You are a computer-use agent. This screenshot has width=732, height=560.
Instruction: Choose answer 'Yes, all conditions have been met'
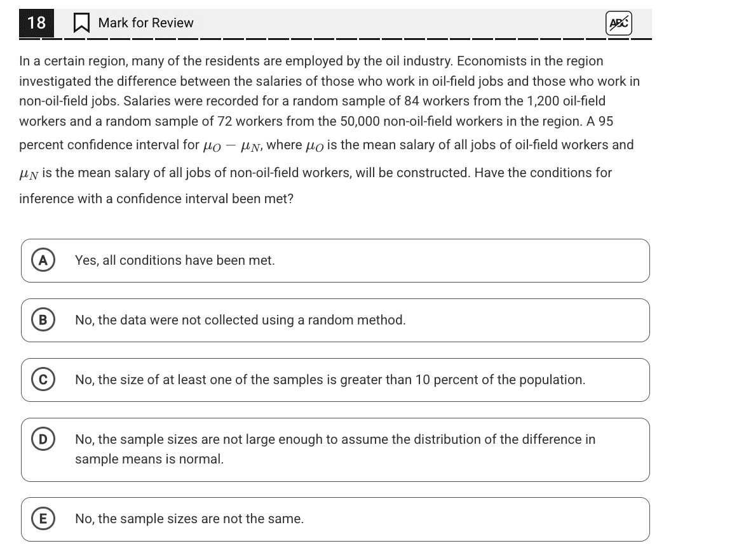pos(335,260)
